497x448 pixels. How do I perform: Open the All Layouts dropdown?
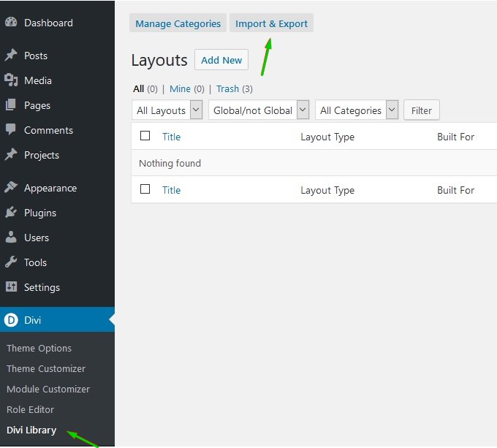point(167,110)
